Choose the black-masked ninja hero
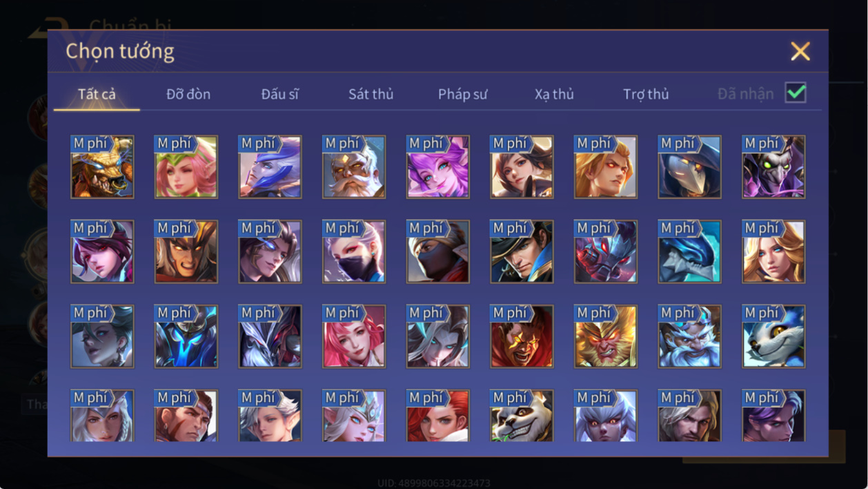This screenshot has width=868, height=489. click(438, 252)
